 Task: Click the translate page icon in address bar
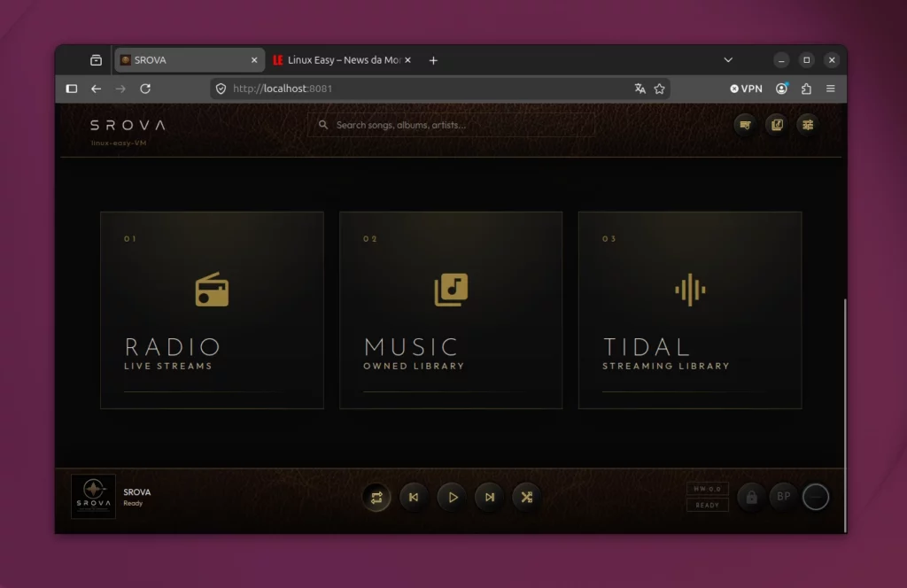pyautogui.click(x=640, y=89)
